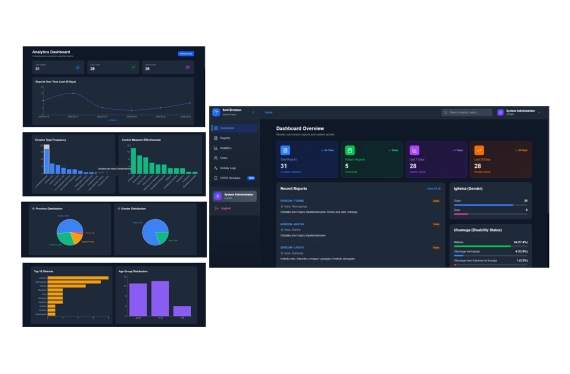Open Activity Logs in the sidebar
The height and width of the screenshot is (374, 570).
(234, 168)
